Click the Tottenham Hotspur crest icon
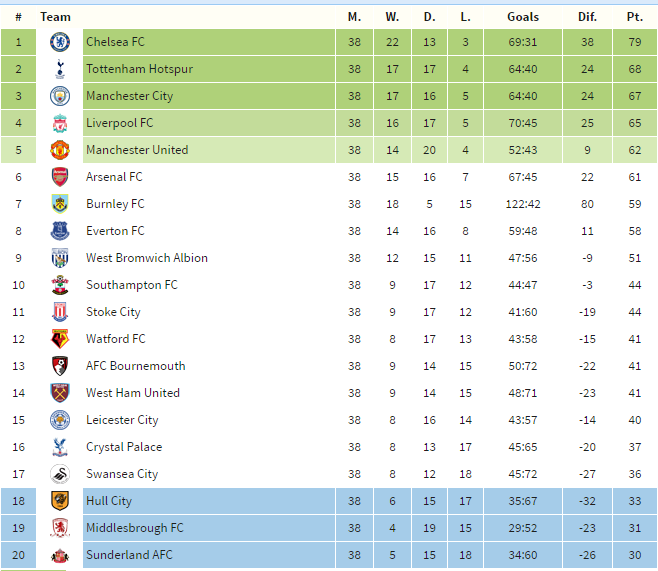Viewport: 658px width, 571px height. point(60,69)
